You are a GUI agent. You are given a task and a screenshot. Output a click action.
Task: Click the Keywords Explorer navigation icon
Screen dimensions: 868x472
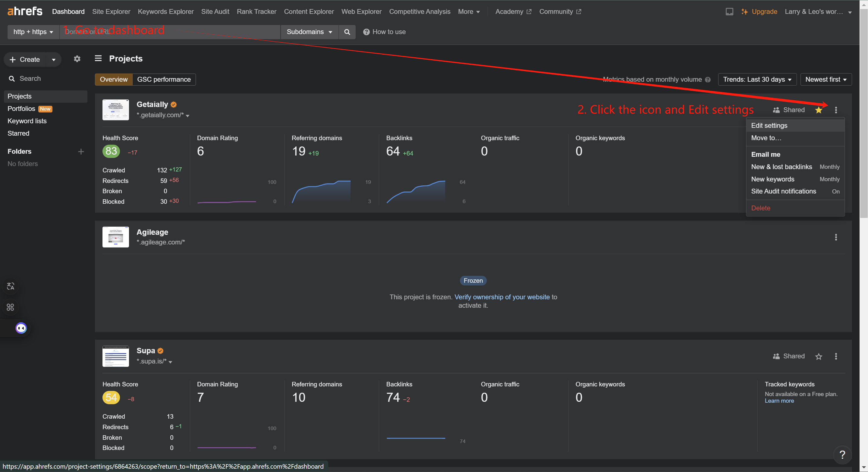click(x=165, y=11)
